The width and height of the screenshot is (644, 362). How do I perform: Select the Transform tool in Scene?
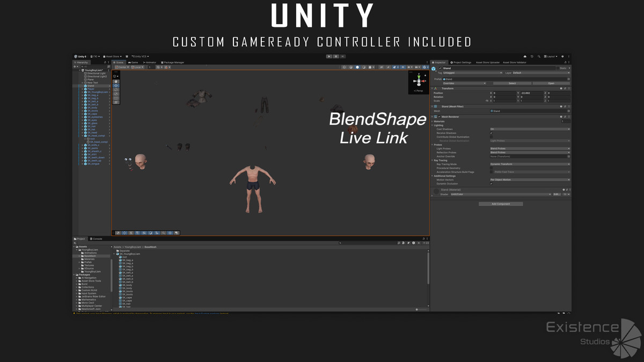point(116,102)
